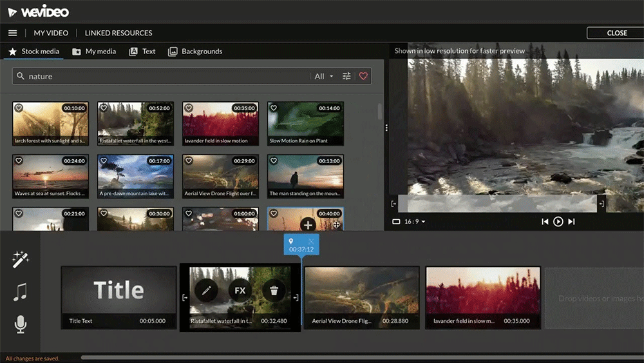Click the nature search field

(161, 76)
